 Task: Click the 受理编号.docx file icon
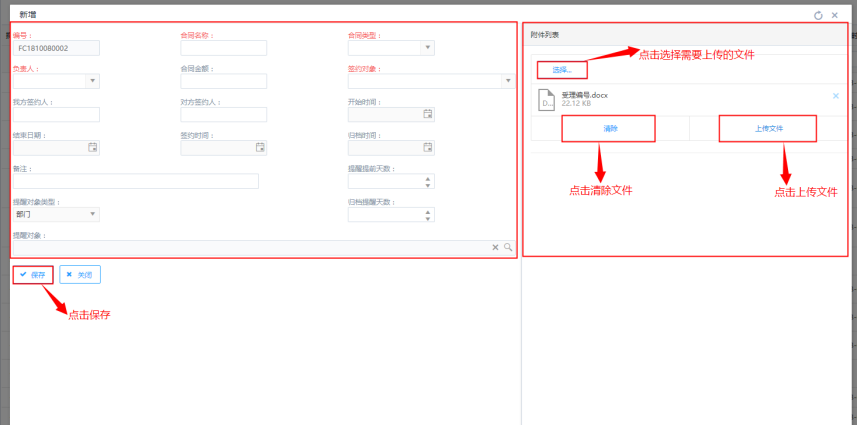[546, 99]
